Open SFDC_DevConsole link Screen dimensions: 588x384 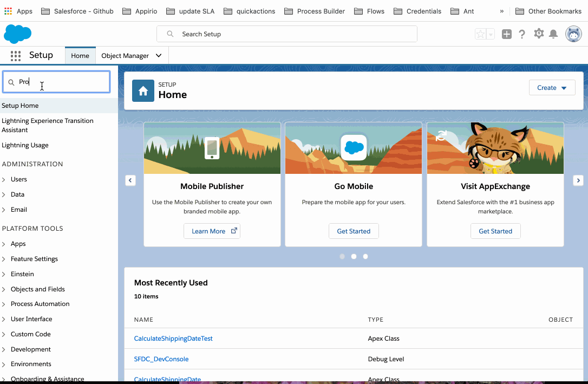click(161, 359)
